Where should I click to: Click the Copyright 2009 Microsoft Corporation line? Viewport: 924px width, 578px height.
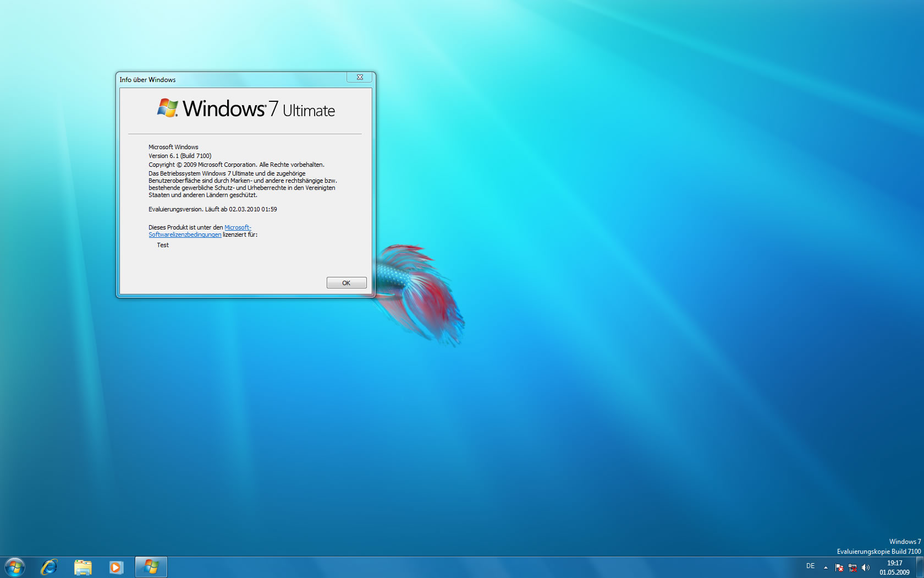point(237,165)
